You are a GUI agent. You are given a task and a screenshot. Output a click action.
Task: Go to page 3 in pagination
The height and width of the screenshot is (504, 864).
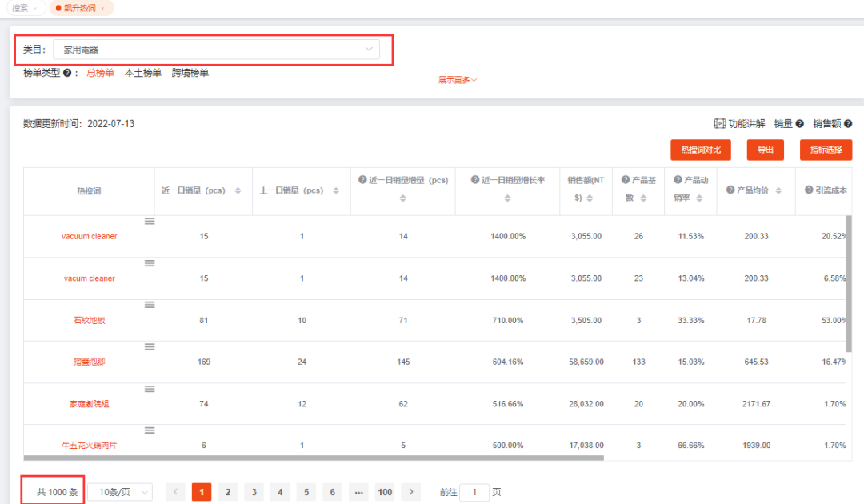(x=254, y=492)
